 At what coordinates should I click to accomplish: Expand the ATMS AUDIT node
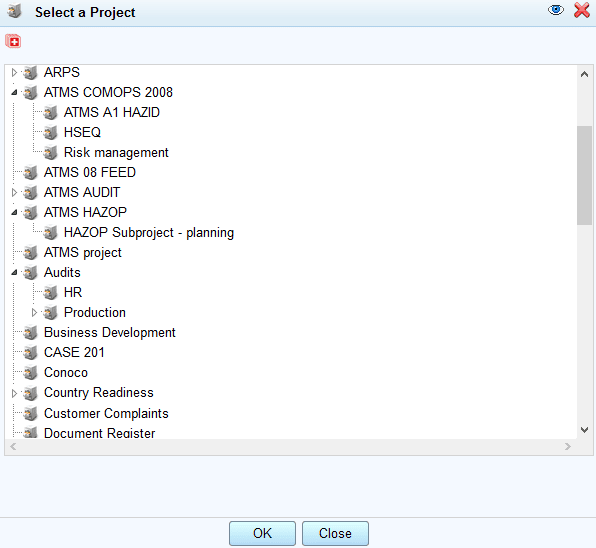pyautogui.click(x=14, y=193)
